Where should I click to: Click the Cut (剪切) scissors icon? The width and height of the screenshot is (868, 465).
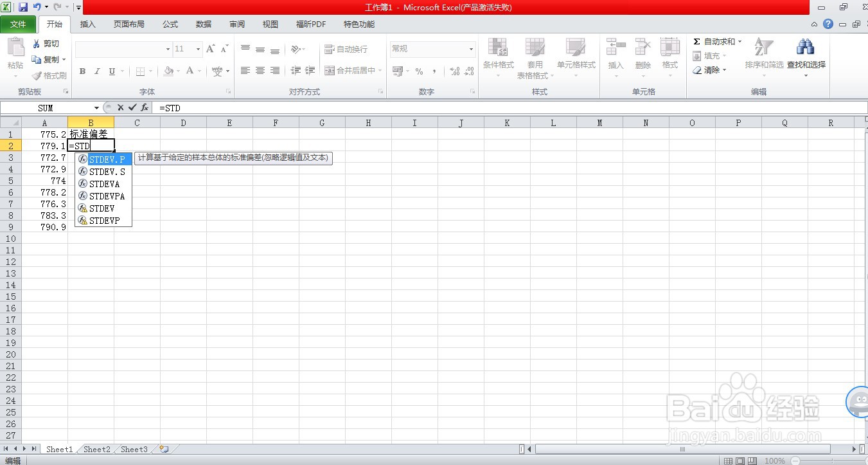pos(37,44)
